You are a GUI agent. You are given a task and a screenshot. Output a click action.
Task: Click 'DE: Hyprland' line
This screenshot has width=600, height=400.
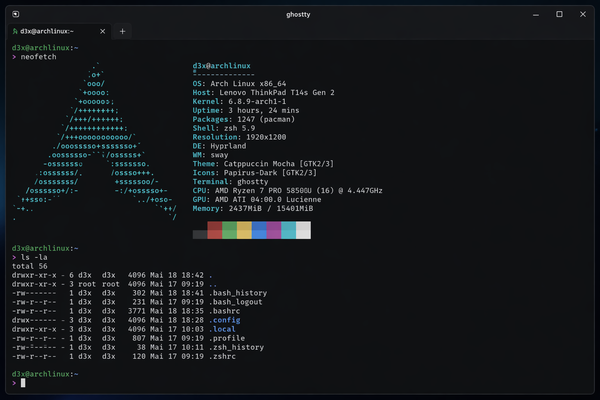point(219,146)
